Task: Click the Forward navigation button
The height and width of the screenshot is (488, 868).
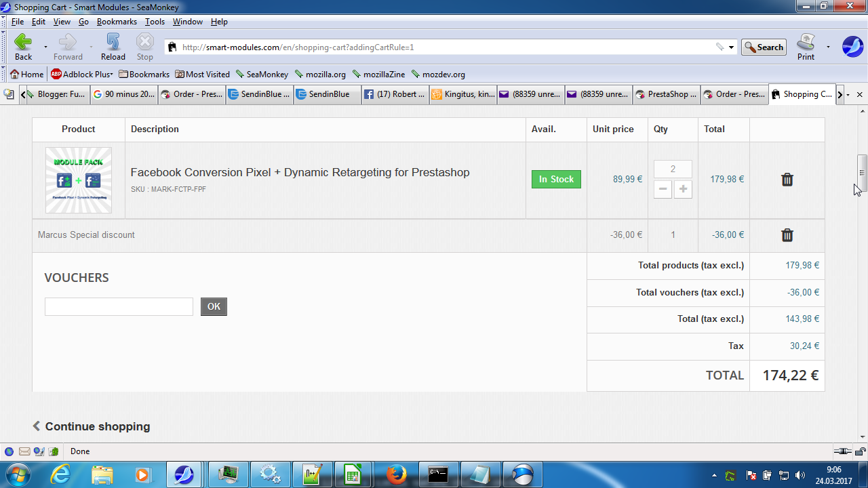Action: coord(68,47)
